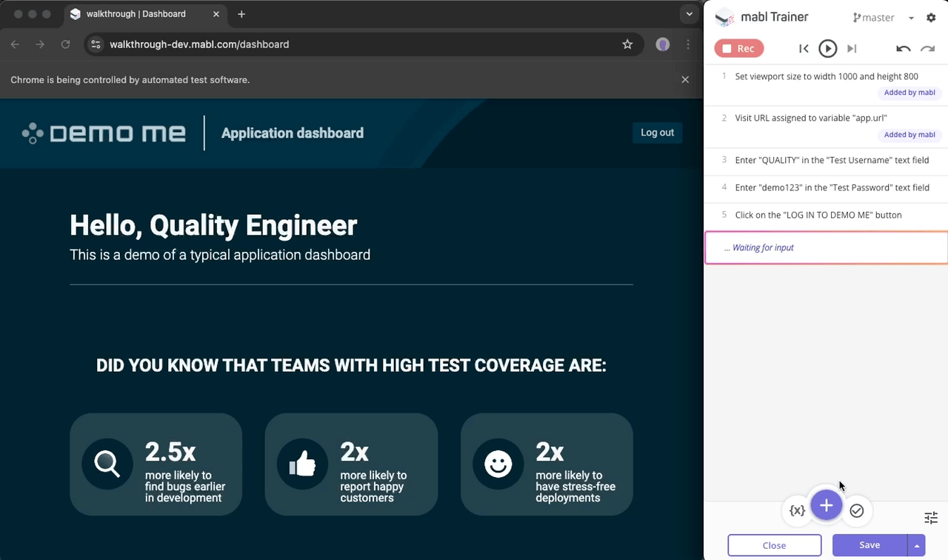This screenshot has width=948, height=560.
Task: Open the master branch dropdown
Action: click(884, 18)
